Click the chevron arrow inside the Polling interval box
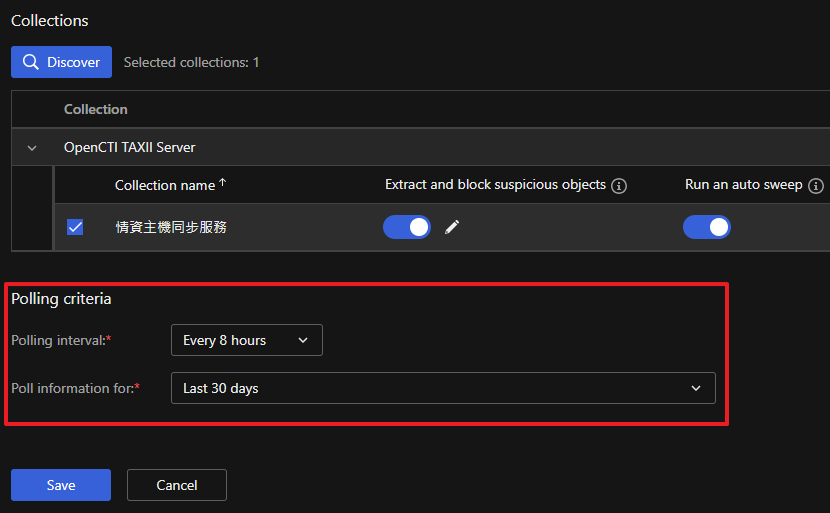The image size is (830, 513). tap(304, 340)
